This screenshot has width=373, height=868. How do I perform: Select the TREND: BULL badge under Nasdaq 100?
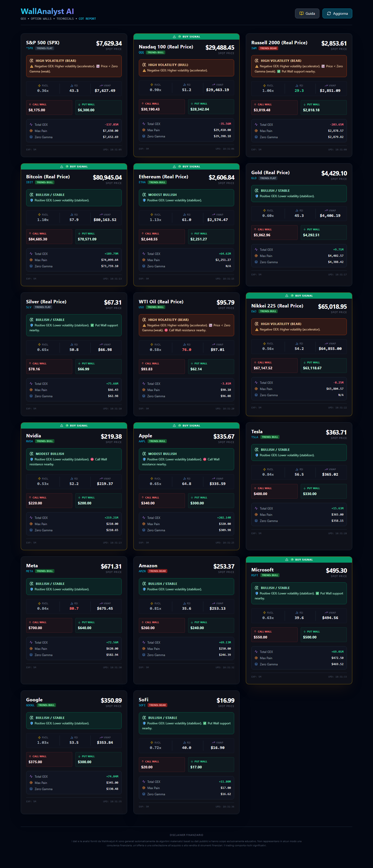point(155,53)
